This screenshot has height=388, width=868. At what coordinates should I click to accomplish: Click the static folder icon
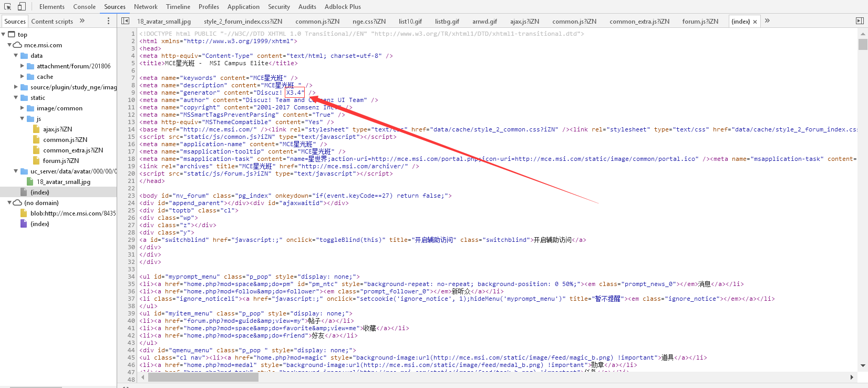[x=24, y=97]
